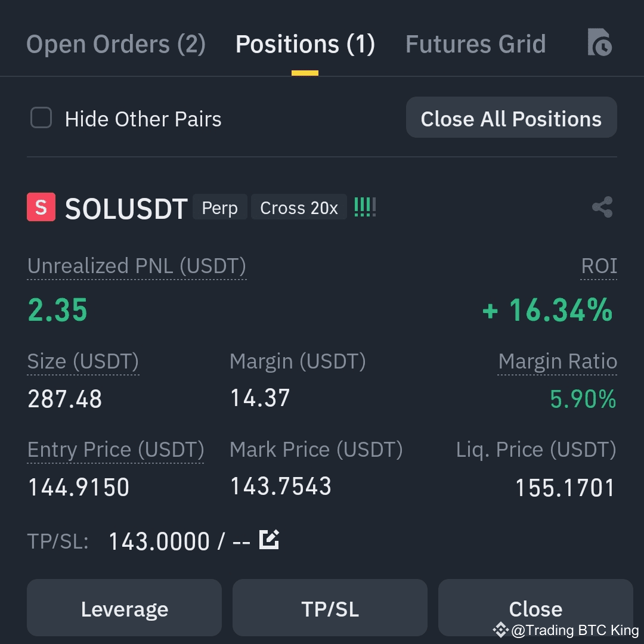Open the Leverage adjustment button
This screenshot has height=644, width=644.
[125, 608]
